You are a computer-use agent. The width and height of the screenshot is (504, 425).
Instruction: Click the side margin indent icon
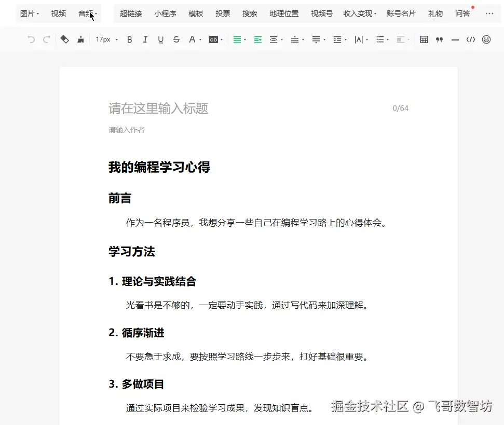pyautogui.click(x=273, y=39)
